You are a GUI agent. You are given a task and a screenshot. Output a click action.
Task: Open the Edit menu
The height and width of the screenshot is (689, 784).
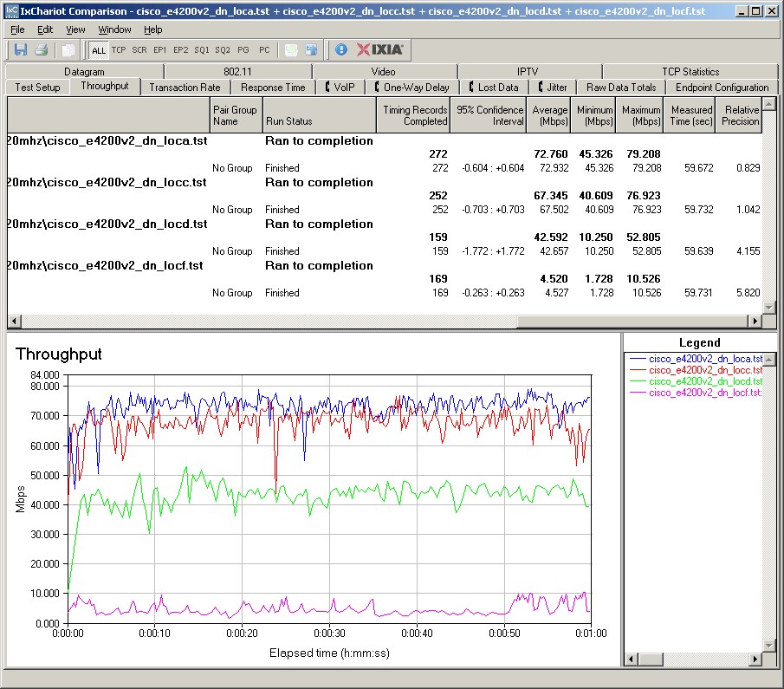click(45, 29)
